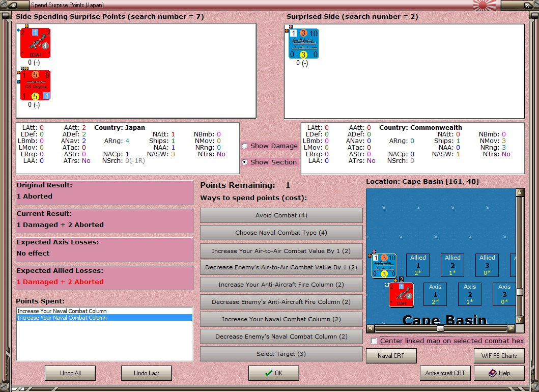Click the Current Result 1 Damaged + 2 Aborted text
Screen dimensions: 539x392
pos(60,225)
